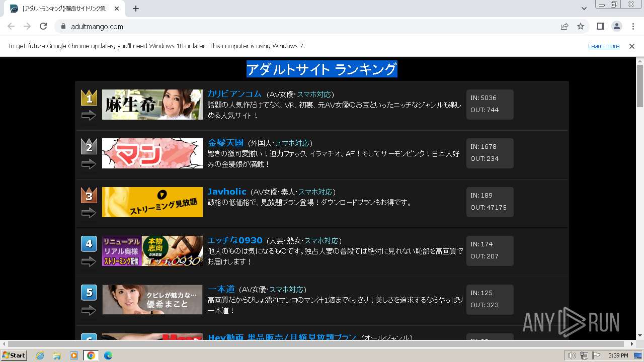Viewport: 644px width, 362px height.
Task: Bookmark this page with star icon
Action: [x=581, y=26]
